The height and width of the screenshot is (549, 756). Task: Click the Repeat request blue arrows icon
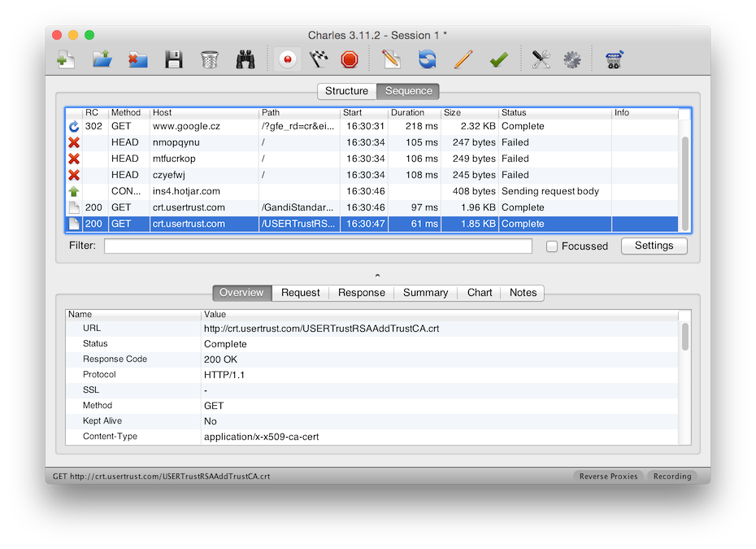(x=427, y=59)
